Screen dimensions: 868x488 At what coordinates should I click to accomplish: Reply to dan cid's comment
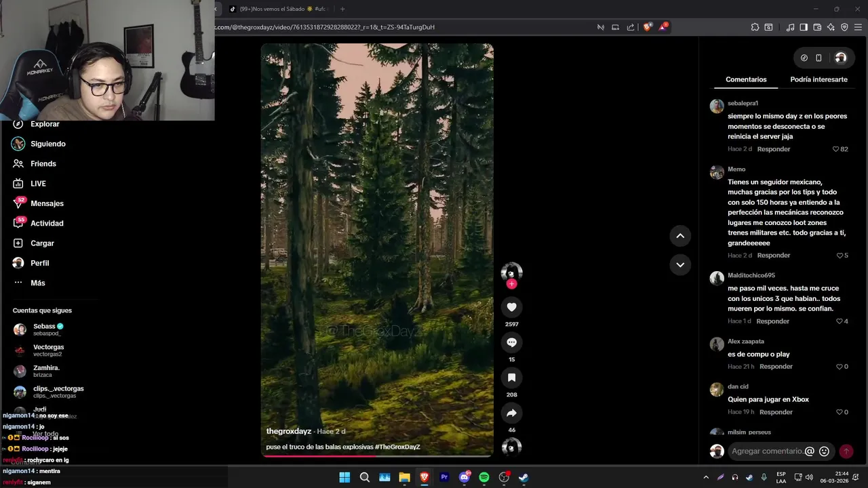click(776, 412)
